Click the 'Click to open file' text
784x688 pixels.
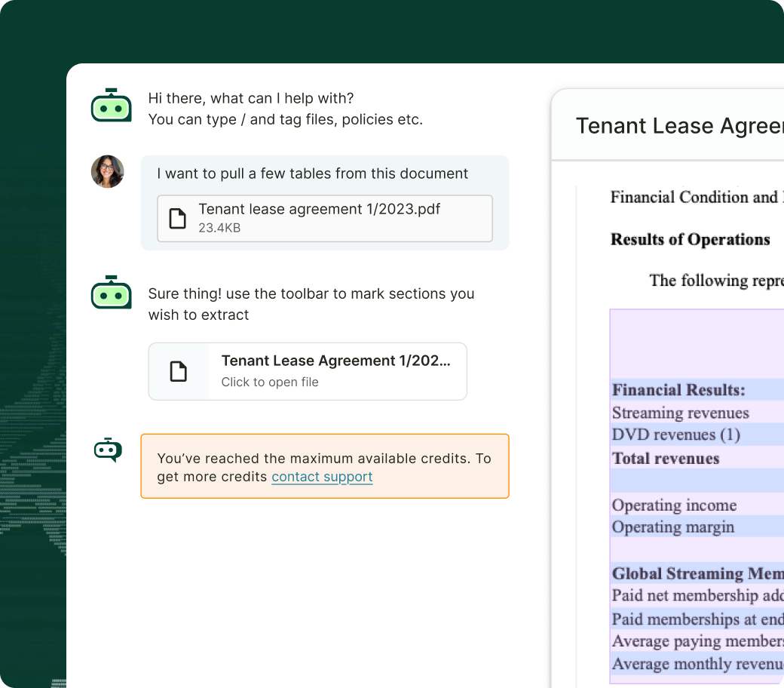click(x=270, y=382)
